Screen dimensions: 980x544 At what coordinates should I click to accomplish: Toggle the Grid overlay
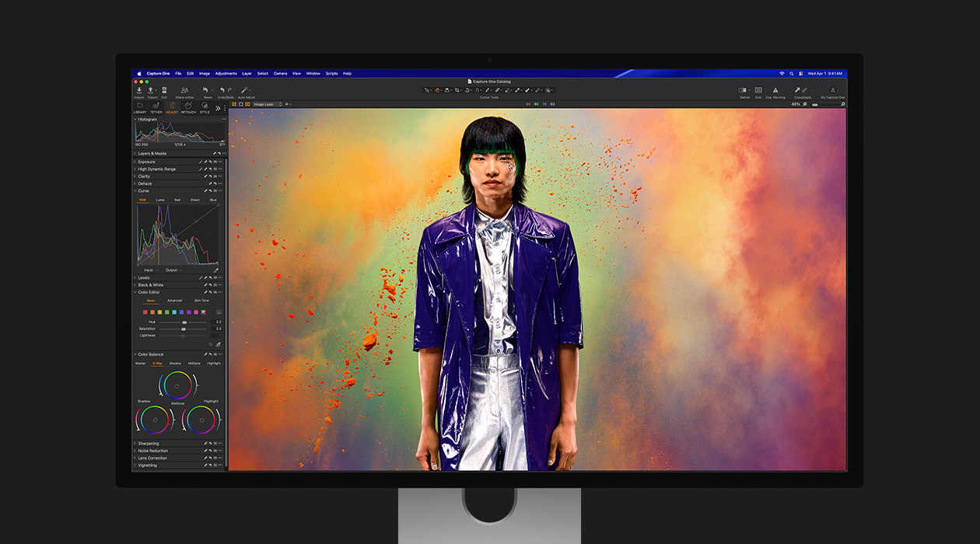point(758,89)
